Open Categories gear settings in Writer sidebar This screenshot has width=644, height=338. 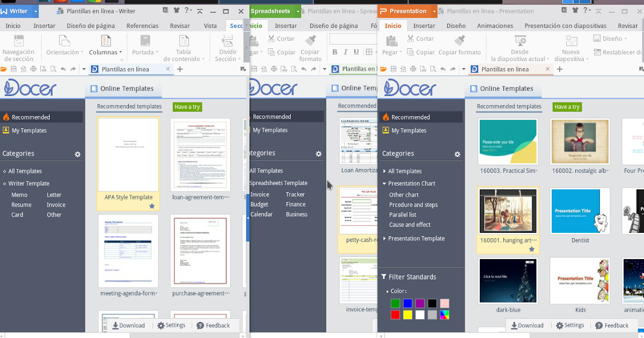[x=78, y=154]
